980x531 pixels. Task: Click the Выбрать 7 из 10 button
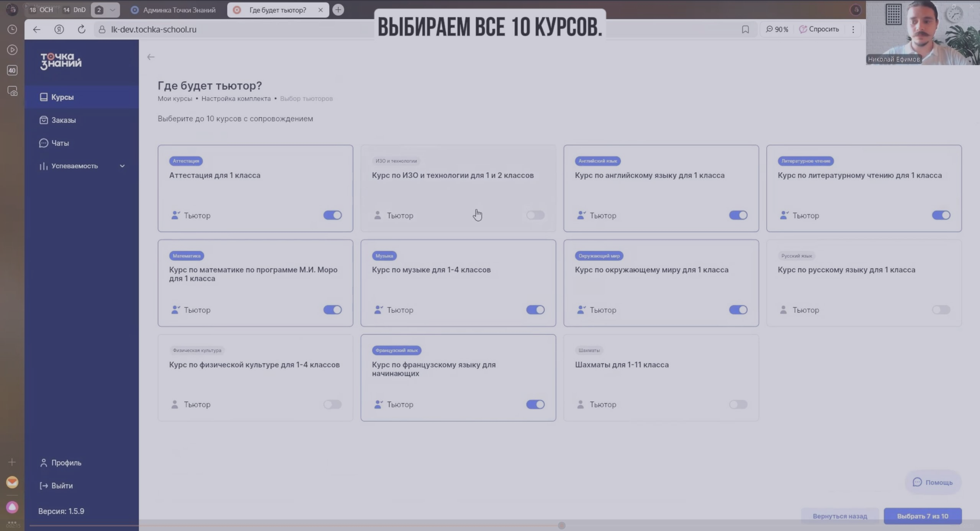coord(922,516)
